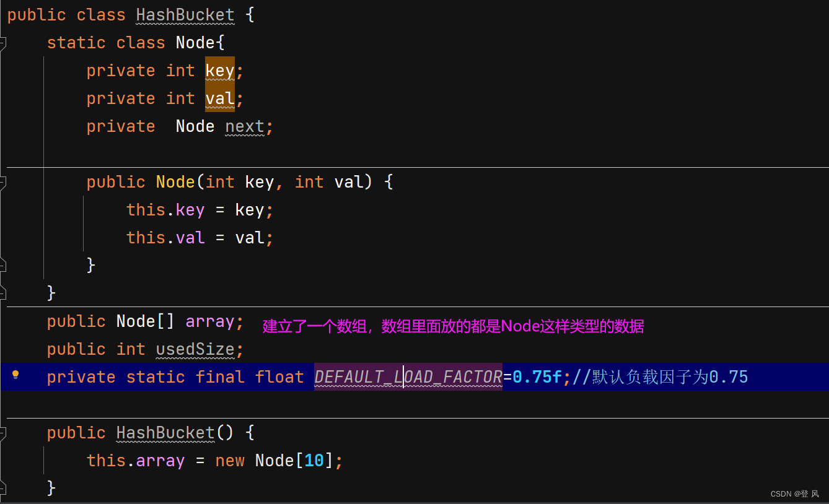Image resolution: width=829 pixels, height=504 pixels.
Task: Click the 'new' keyword before Node[10]
Action: (x=230, y=461)
